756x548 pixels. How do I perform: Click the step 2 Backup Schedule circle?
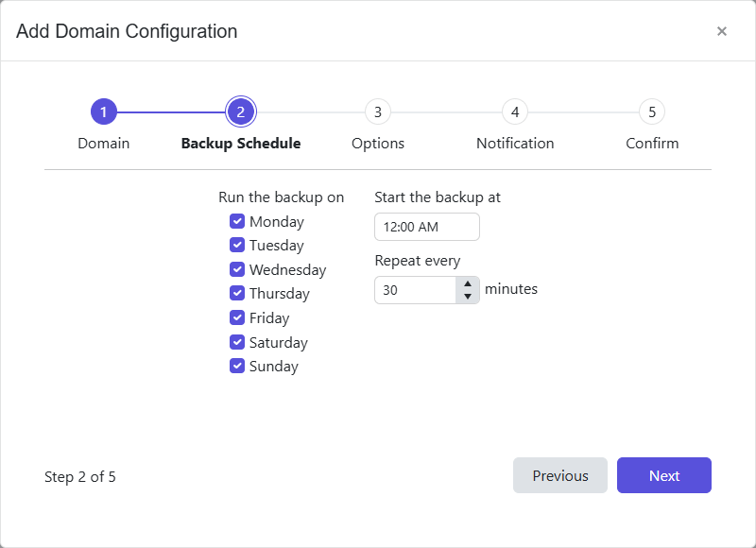pyautogui.click(x=240, y=111)
